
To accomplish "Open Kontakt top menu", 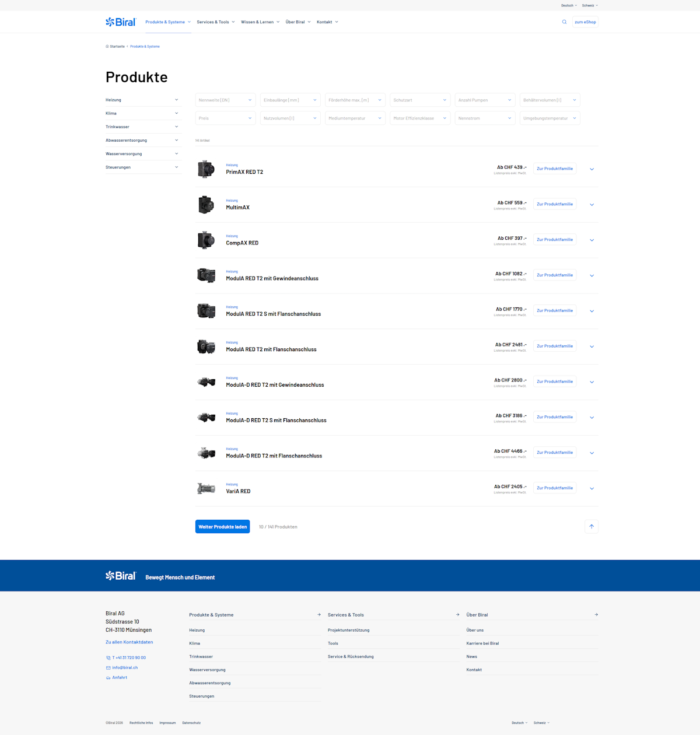I will pyautogui.click(x=327, y=22).
